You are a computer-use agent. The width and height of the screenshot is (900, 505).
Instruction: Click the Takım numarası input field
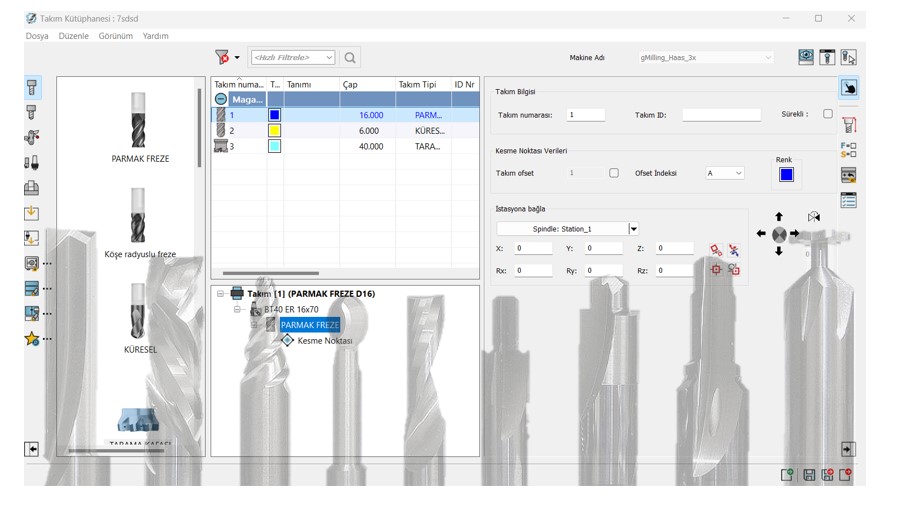[585, 115]
